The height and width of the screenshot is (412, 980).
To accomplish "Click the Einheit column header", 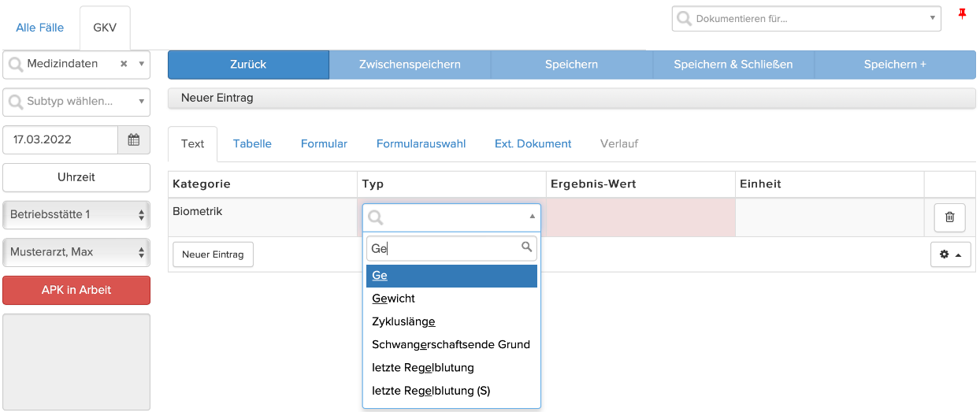I will pos(830,184).
